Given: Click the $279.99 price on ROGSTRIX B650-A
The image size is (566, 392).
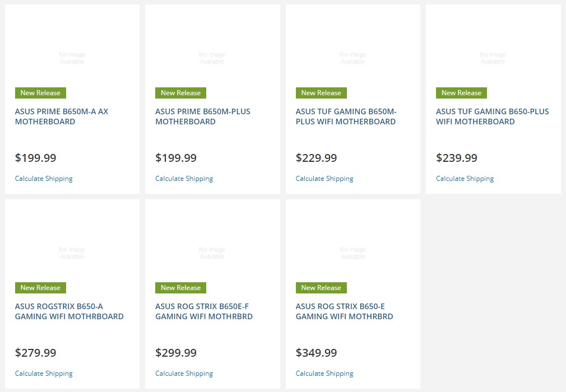Looking at the screenshot, I should click(35, 353).
